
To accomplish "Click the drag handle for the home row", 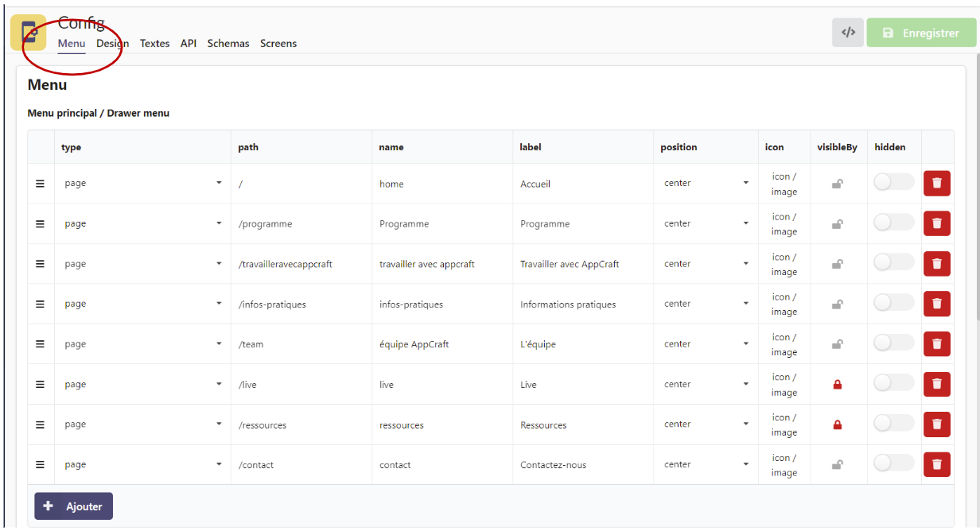I will tap(40, 184).
